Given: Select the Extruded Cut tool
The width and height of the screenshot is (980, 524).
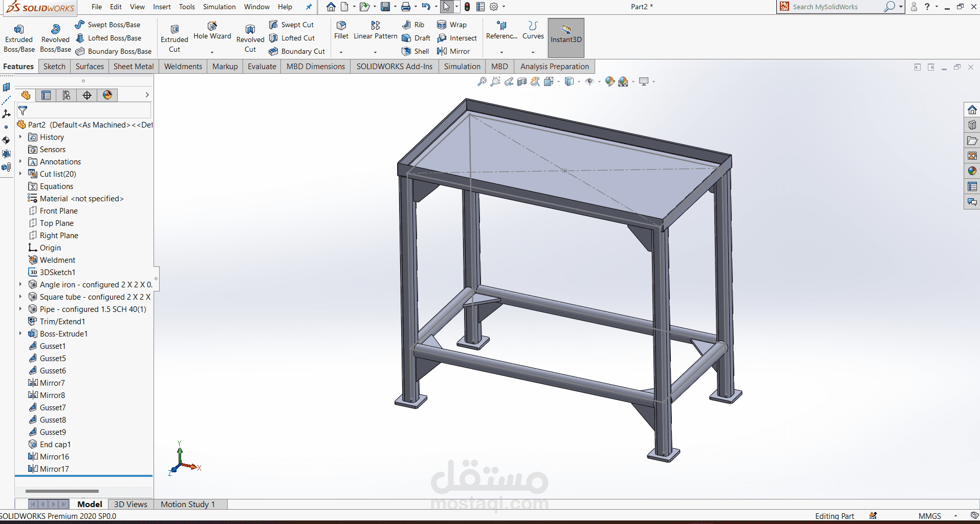Looking at the screenshot, I should 175,38.
